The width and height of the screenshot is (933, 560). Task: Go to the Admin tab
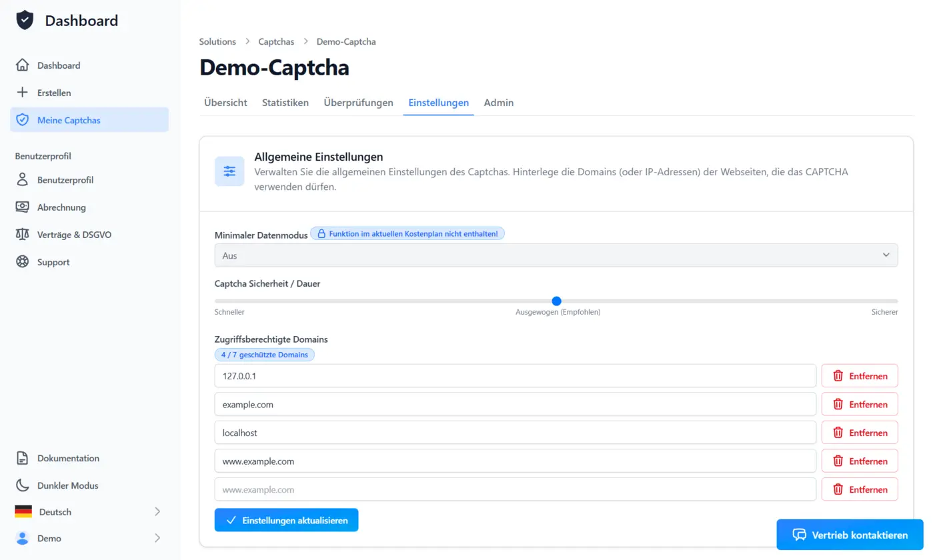499,103
